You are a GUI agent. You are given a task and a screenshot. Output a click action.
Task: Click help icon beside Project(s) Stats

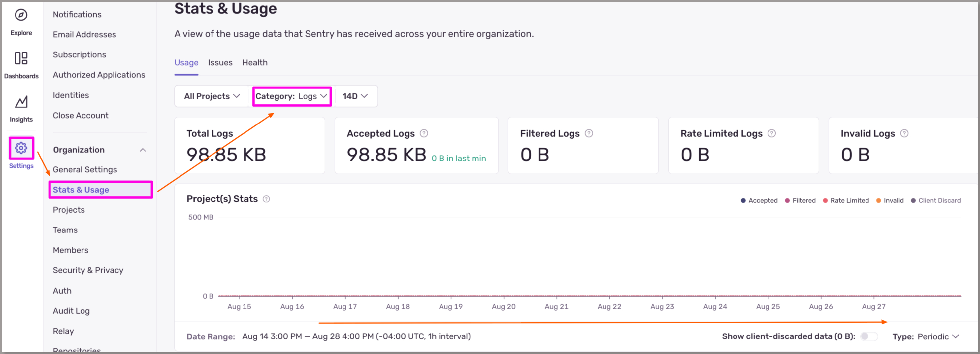click(x=266, y=199)
